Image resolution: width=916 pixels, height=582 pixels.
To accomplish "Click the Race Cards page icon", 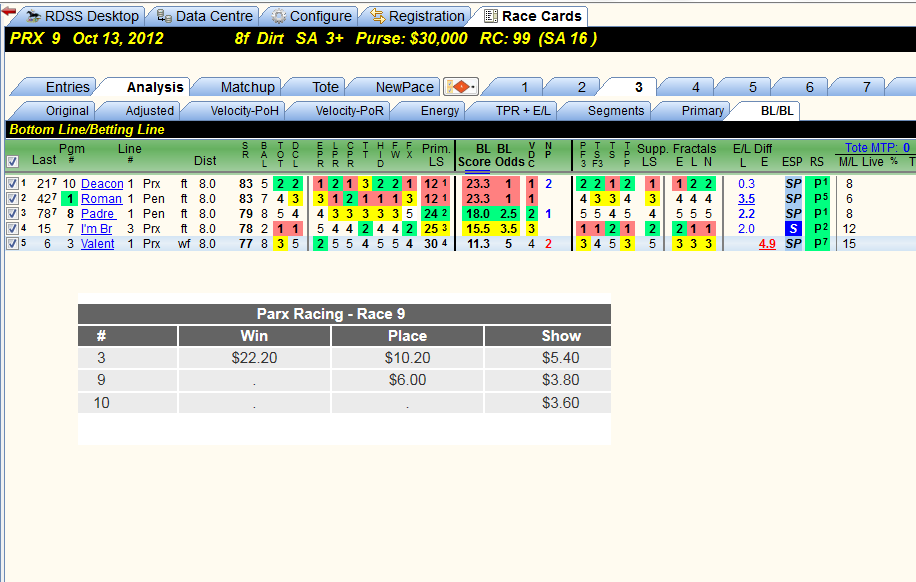I will tap(491, 16).
